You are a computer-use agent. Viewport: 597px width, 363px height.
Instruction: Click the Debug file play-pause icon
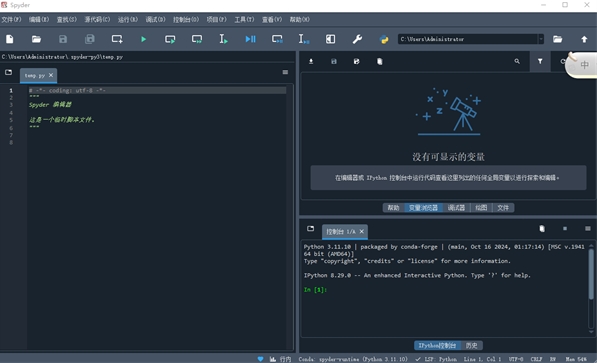pos(250,39)
